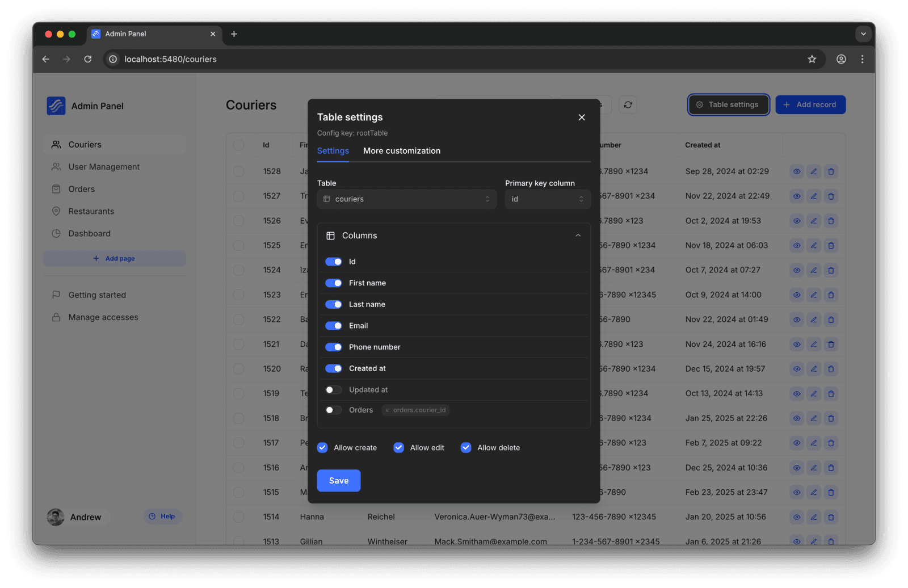Screen dimensions: 908x588
Task: Click the Andrew user avatar
Action: (x=56, y=517)
